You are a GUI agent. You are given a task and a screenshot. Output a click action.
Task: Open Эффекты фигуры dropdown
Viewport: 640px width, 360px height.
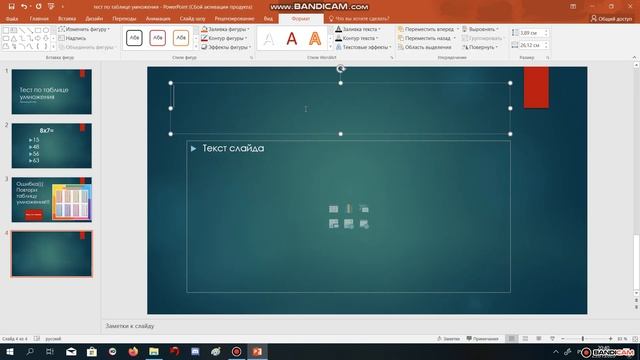pyautogui.click(x=226, y=47)
